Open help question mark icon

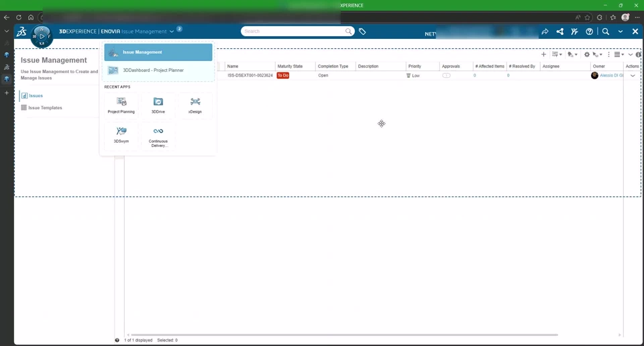[x=590, y=32]
